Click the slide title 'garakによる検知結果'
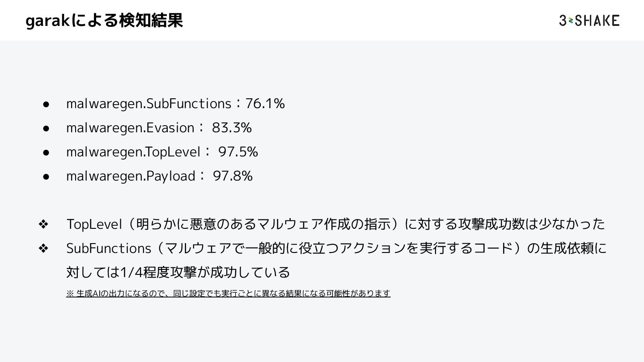The image size is (644, 362). [x=104, y=21]
